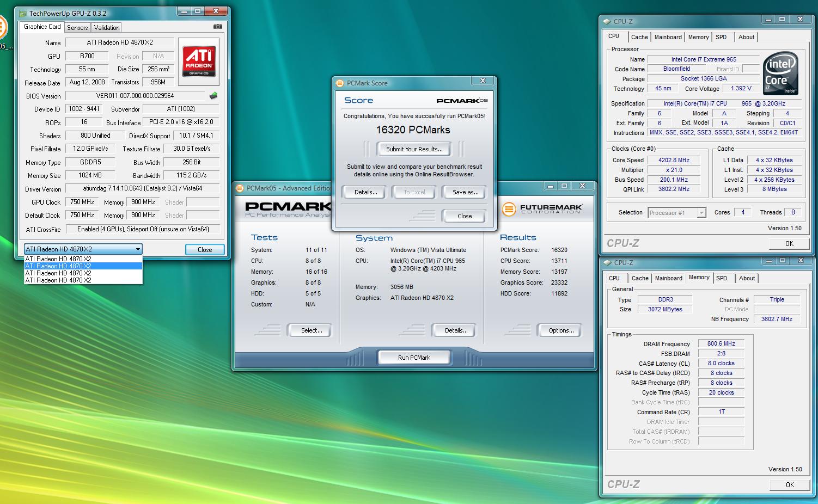Click the Intel Core i7 logo badge

pyautogui.click(x=780, y=73)
